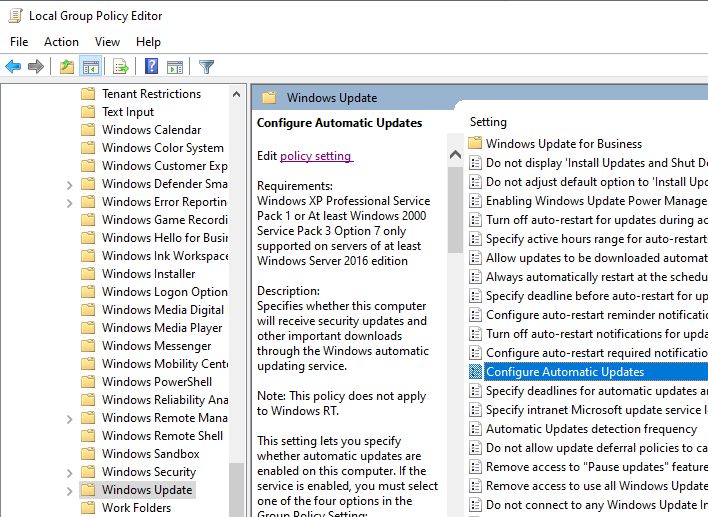Select 'Always automatically restart at the scheduled' setting
Viewport: 708px width, 517px height.
coord(596,276)
